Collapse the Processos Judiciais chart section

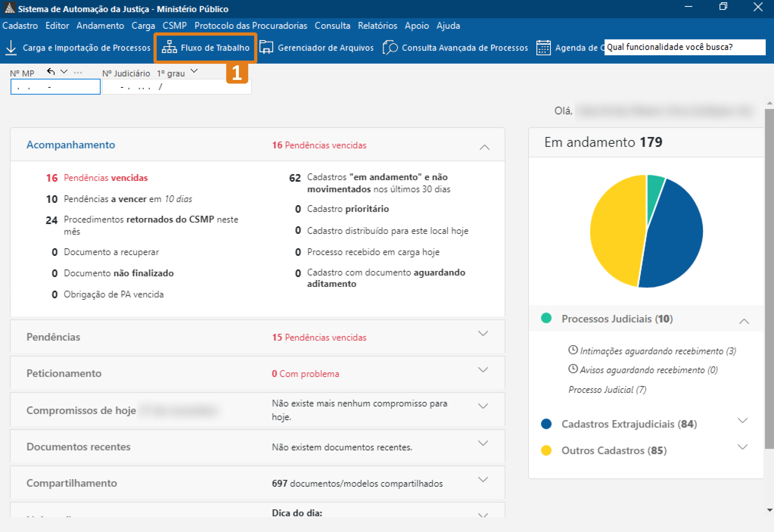click(x=744, y=321)
